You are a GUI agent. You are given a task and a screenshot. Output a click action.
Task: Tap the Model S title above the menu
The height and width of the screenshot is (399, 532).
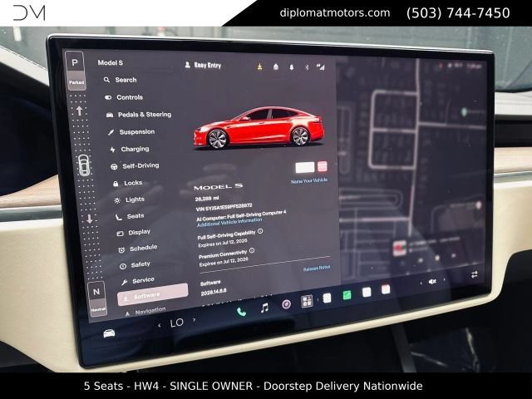111,63
